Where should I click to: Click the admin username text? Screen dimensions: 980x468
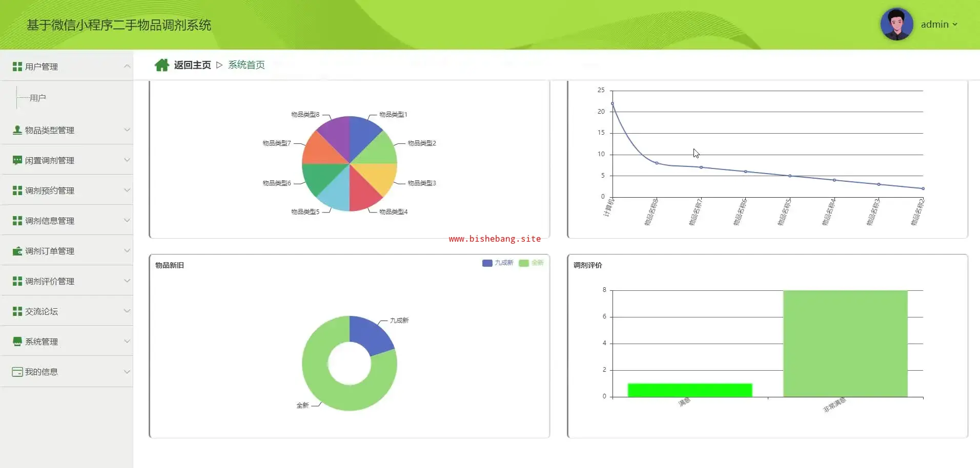tap(934, 25)
